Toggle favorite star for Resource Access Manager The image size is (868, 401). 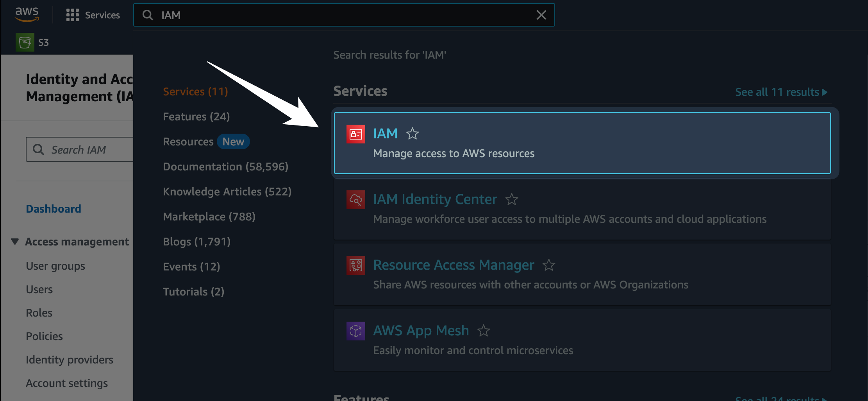tap(548, 265)
